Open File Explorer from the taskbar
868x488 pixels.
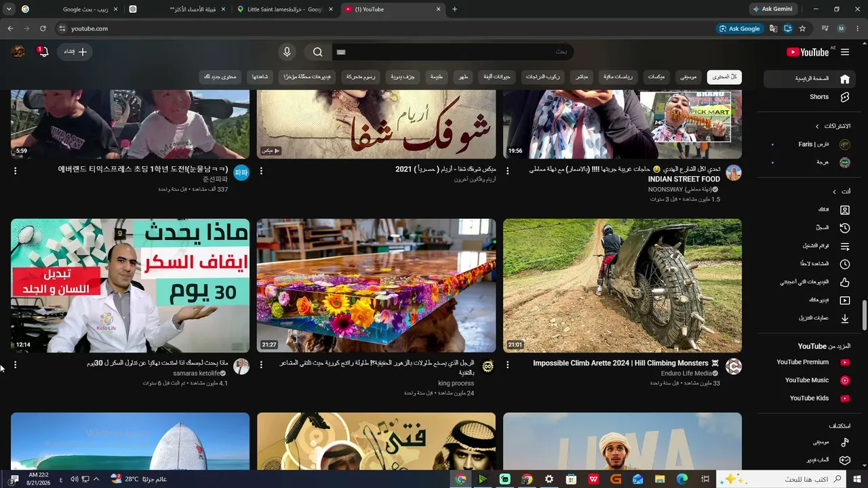point(659,479)
